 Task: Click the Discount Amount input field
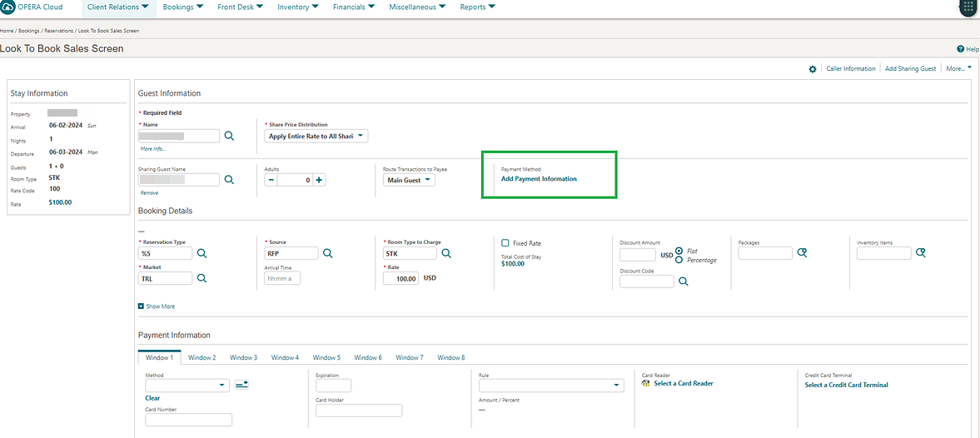(x=638, y=255)
